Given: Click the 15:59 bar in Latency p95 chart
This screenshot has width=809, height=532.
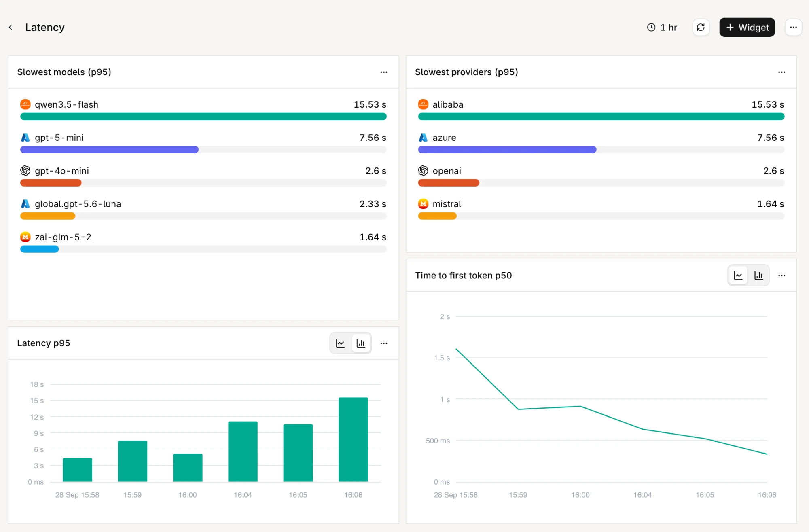Looking at the screenshot, I should click(133, 461).
